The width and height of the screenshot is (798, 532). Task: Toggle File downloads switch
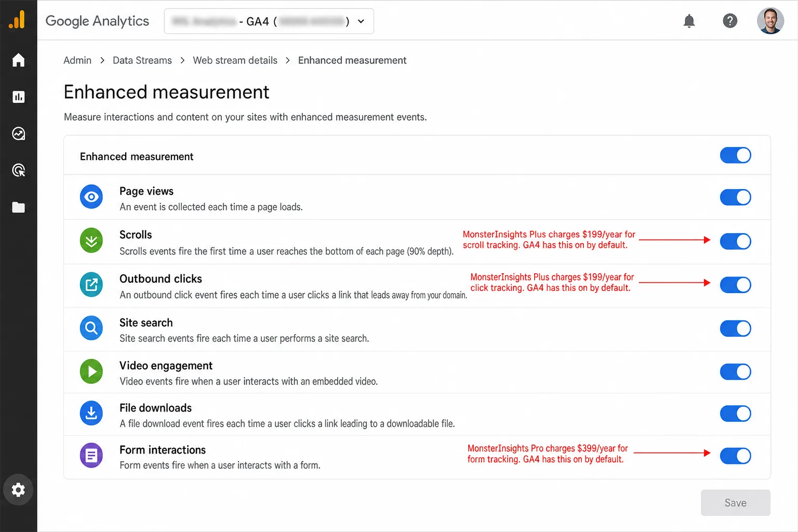735,414
